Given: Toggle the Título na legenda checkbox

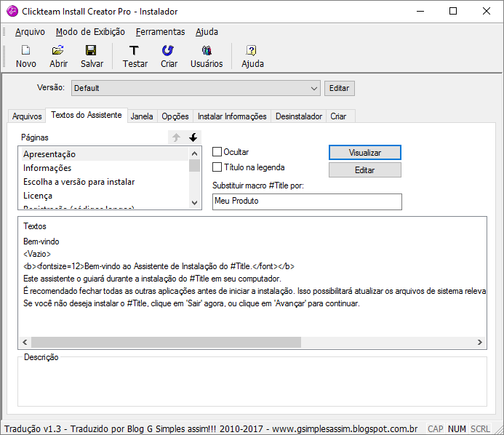Looking at the screenshot, I should [217, 167].
